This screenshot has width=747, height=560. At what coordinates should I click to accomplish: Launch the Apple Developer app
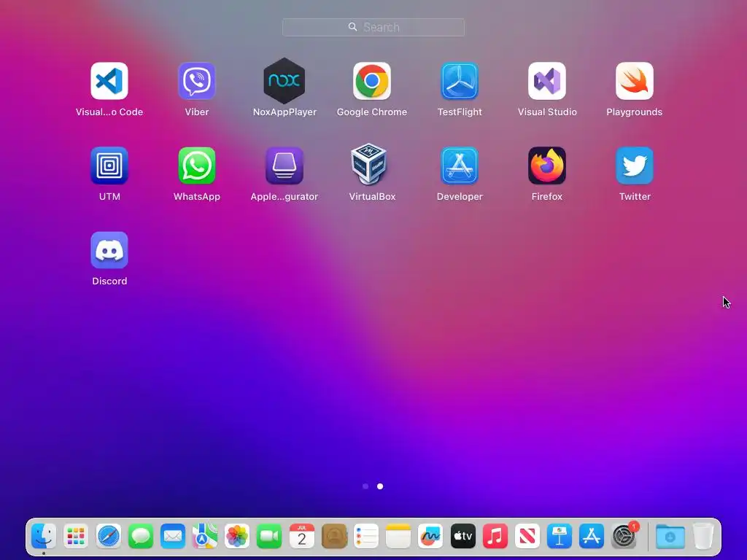460,166
